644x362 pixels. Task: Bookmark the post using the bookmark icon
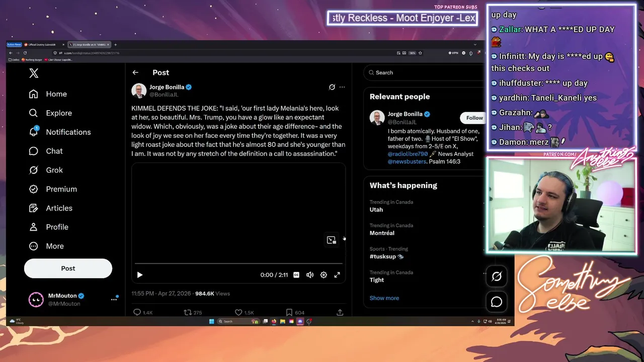click(289, 312)
